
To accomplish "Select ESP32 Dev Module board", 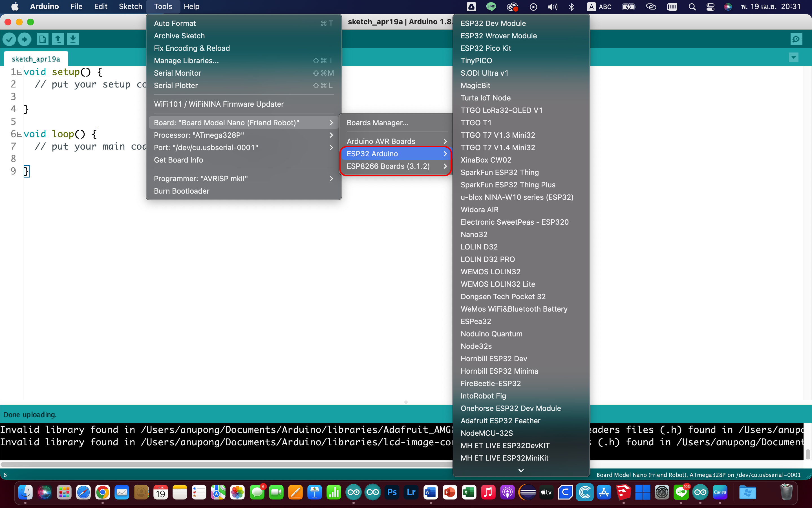I will pos(521,23).
